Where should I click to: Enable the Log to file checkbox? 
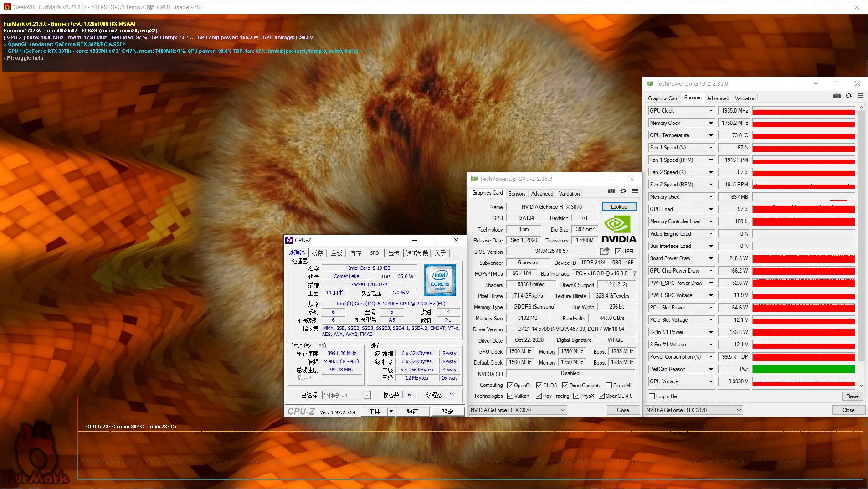pyautogui.click(x=652, y=396)
